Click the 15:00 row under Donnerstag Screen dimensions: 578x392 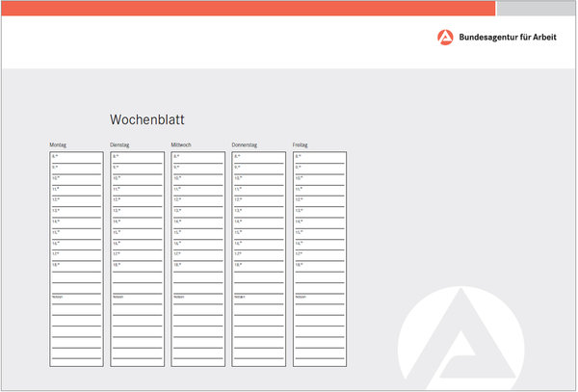click(x=258, y=233)
